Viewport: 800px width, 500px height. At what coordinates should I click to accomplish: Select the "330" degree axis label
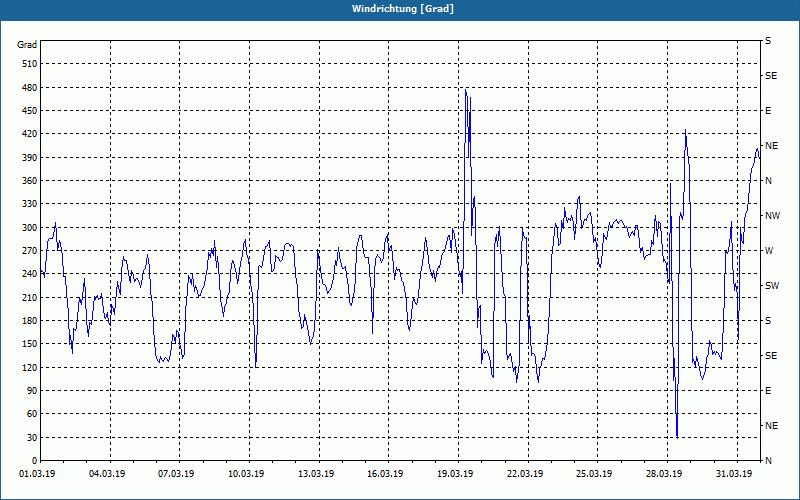(x=30, y=204)
